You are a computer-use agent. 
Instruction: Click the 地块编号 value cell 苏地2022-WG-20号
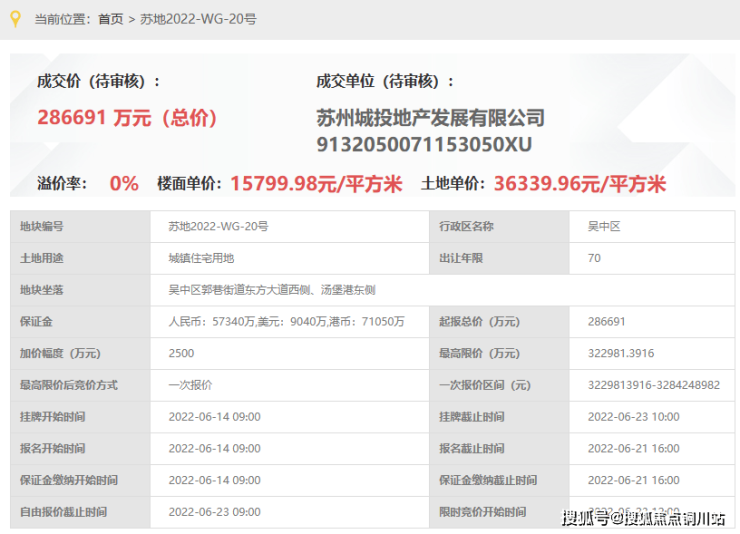[x=289, y=226]
